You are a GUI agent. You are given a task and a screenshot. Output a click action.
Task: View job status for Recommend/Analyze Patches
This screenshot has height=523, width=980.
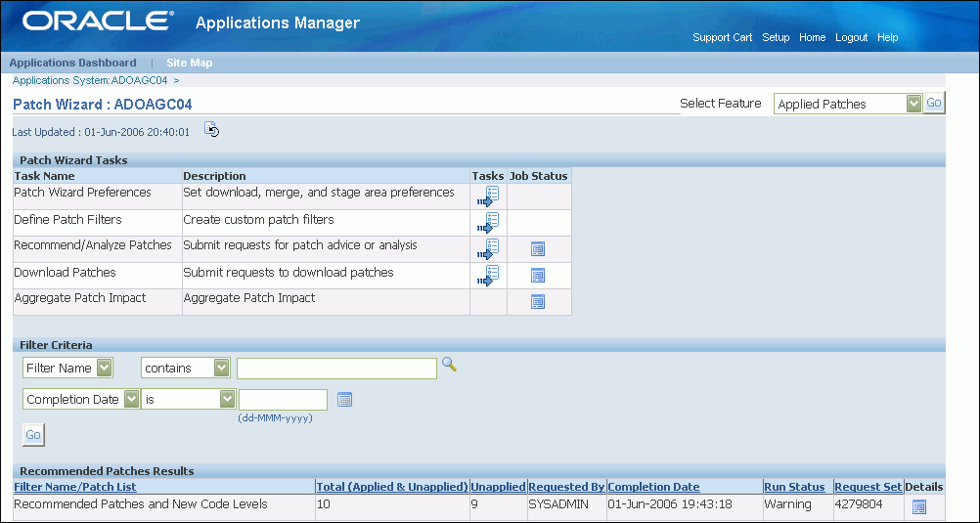pyautogui.click(x=538, y=249)
